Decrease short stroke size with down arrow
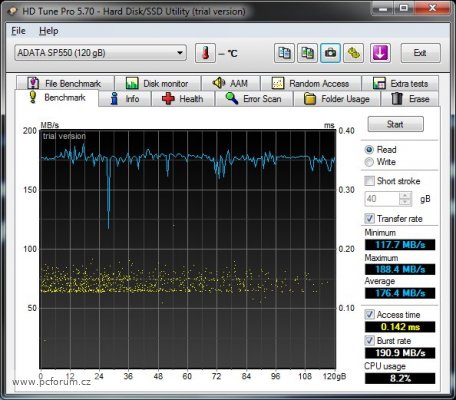Screen dimensions: 456x400 405,202
